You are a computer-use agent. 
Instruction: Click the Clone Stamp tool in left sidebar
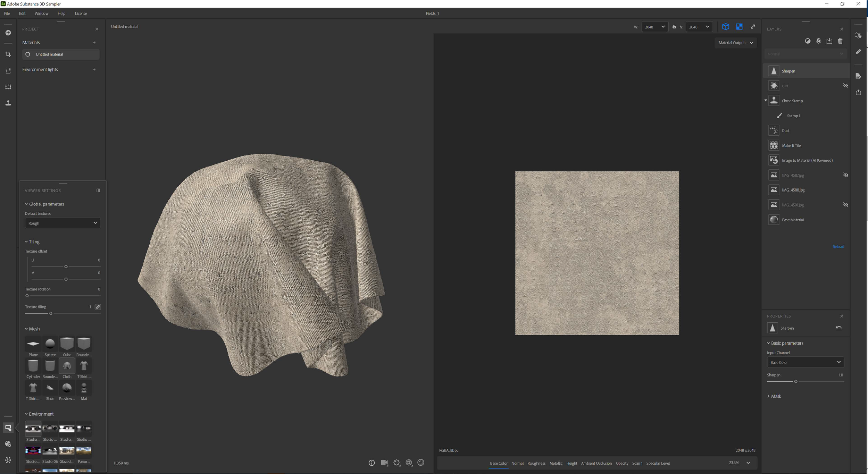[x=8, y=103]
